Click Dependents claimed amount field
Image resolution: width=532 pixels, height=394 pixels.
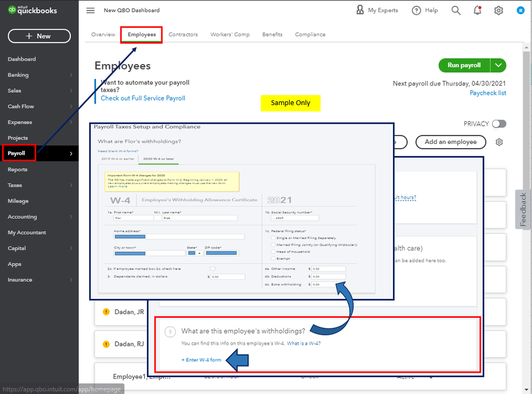coord(228,277)
